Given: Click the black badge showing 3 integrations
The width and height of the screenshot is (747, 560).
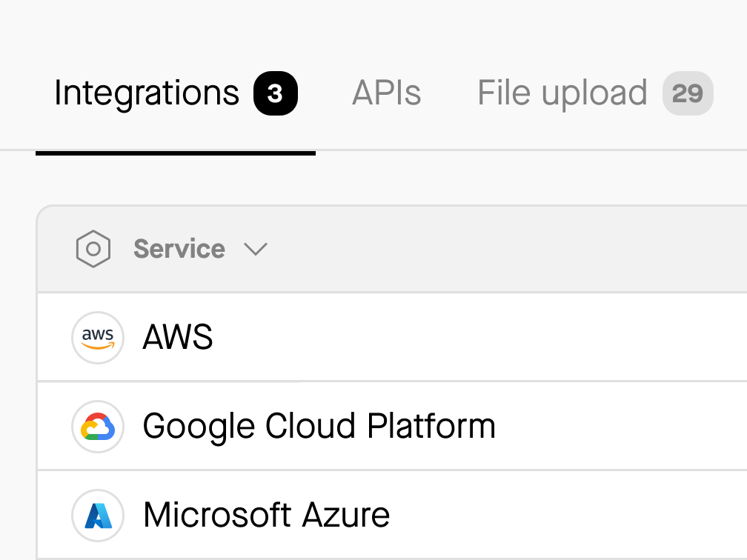Looking at the screenshot, I should click(x=275, y=93).
